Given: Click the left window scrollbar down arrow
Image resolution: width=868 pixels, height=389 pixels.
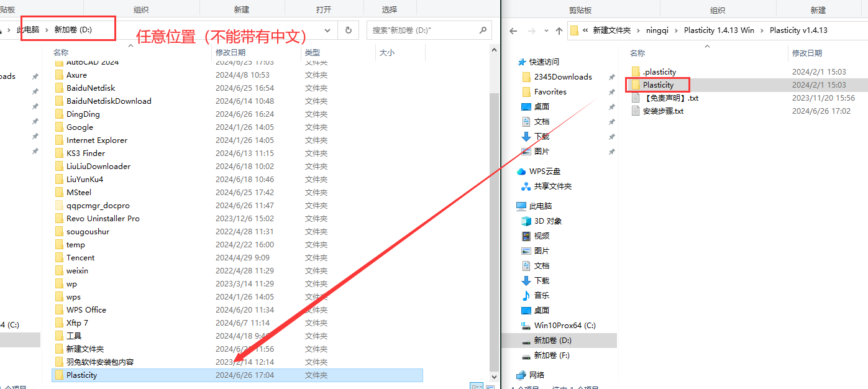Looking at the screenshot, I should point(494,376).
